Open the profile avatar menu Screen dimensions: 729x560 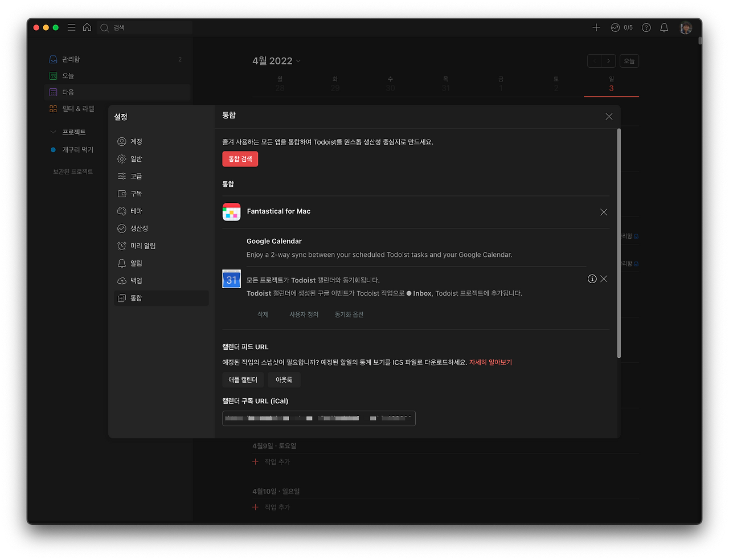pyautogui.click(x=686, y=27)
